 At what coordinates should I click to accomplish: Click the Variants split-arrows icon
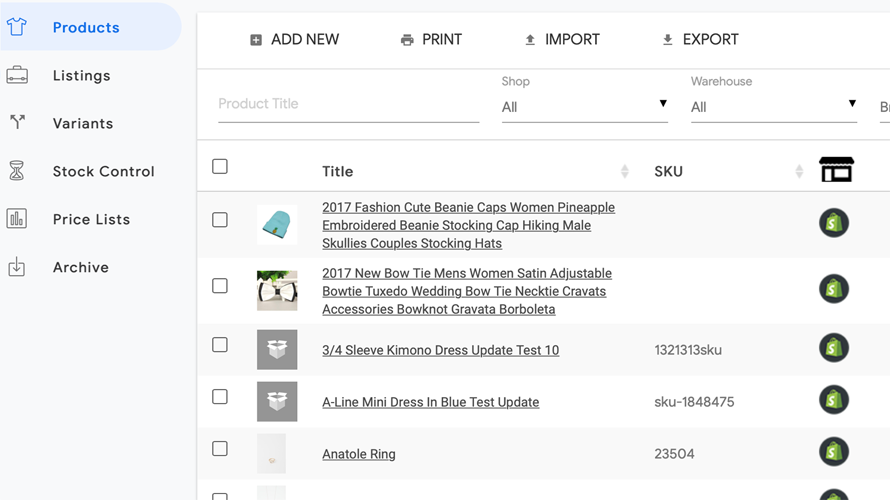(17, 123)
